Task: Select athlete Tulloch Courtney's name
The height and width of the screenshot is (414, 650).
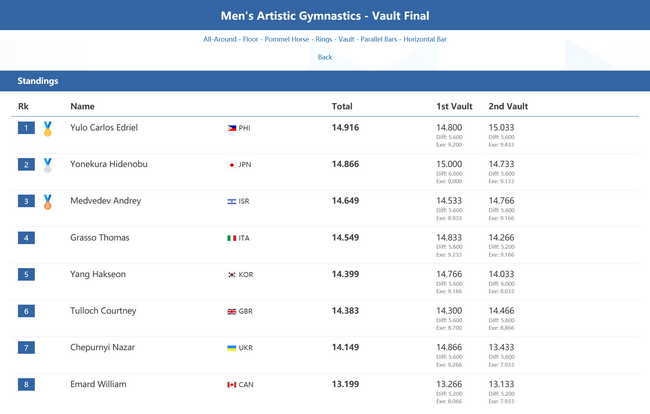Action: point(104,311)
